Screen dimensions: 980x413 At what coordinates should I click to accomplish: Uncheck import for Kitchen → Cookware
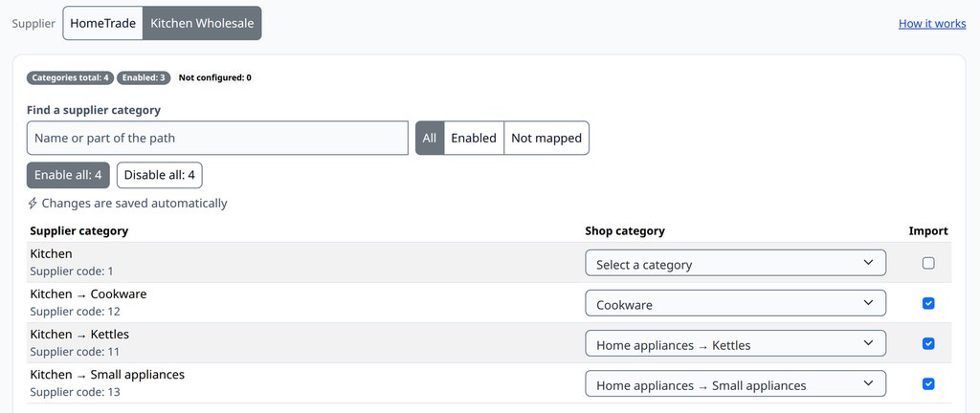pyautogui.click(x=928, y=303)
